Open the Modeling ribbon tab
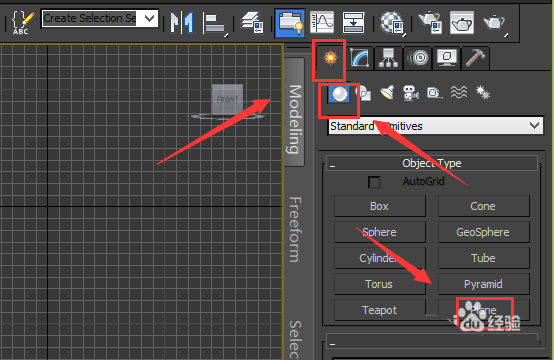Viewport: 554px width, 360px height. 295,112
